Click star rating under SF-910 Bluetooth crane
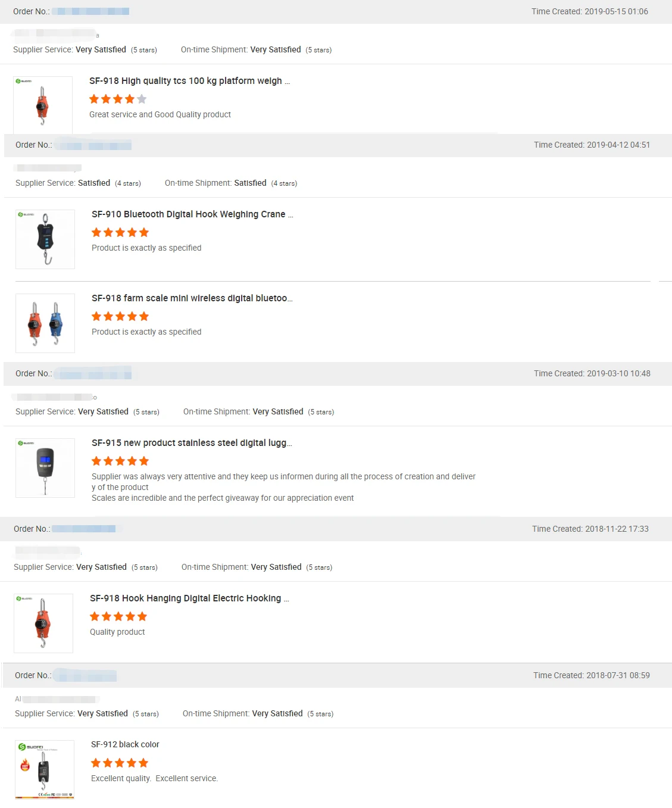The width and height of the screenshot is (672, 808). pos(120,232)
